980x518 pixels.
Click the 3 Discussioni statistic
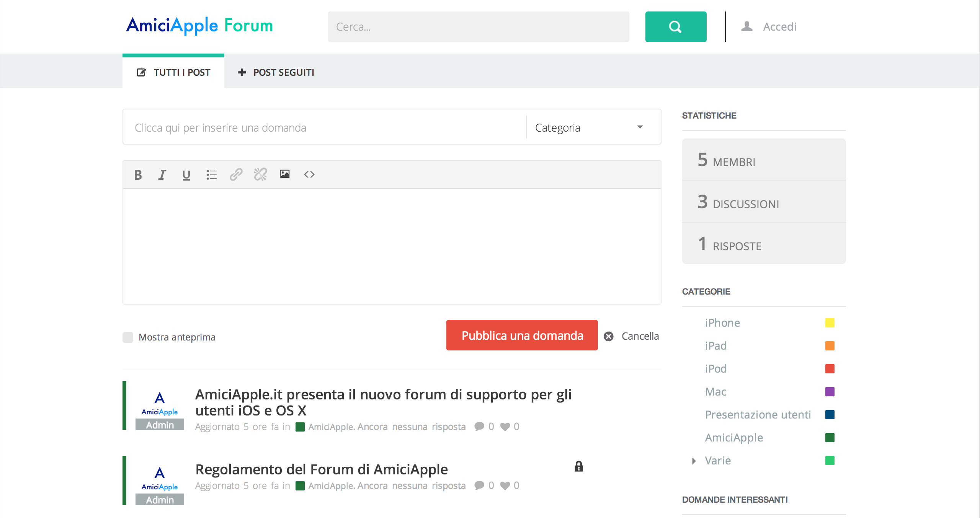click(x=764, y=202)
